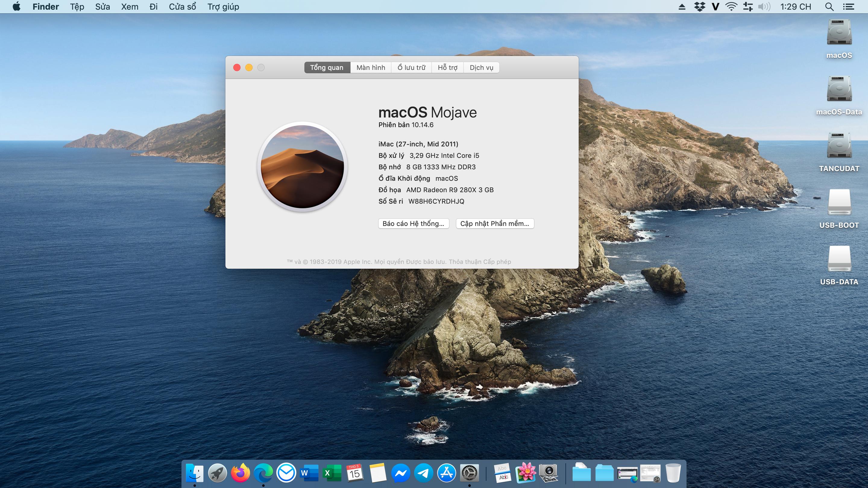The height and width of the screenshot is (488, 868).
Task: Click the Báo cáo Hệ thống button
Action: (x=414, y=224)
